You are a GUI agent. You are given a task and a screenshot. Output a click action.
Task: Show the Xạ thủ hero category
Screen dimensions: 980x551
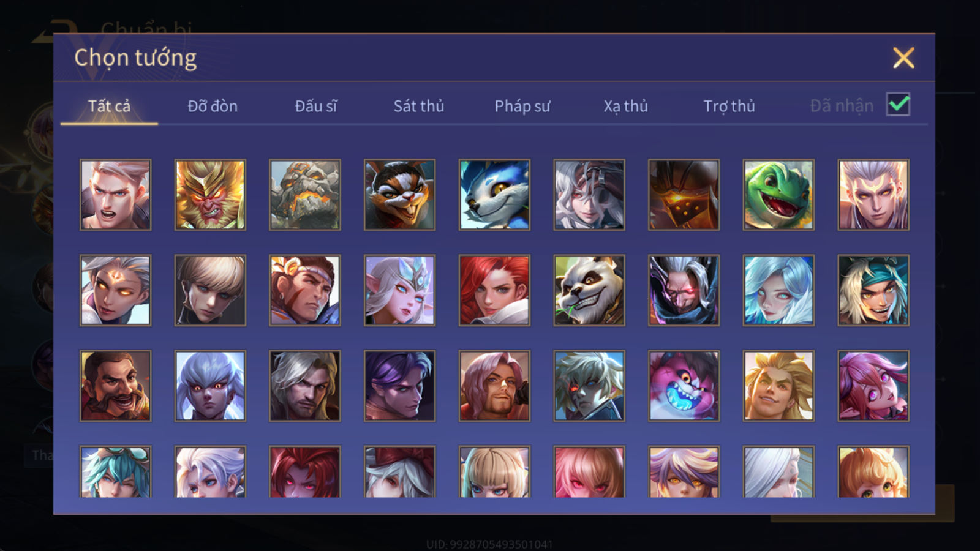(625, 106)
